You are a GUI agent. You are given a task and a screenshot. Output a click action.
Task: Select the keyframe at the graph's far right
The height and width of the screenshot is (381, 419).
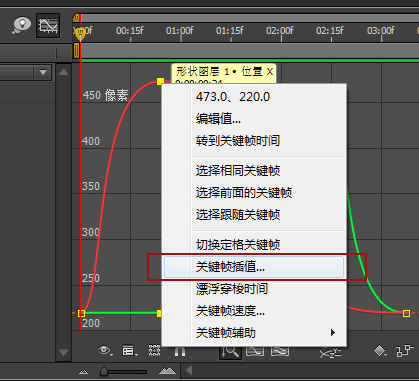406,313
